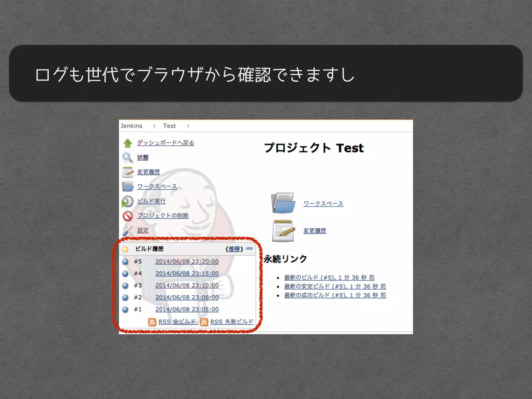Open dropdown arrow after Test breadcrumb
Screen dimensions: 532x399
(188, 126)
